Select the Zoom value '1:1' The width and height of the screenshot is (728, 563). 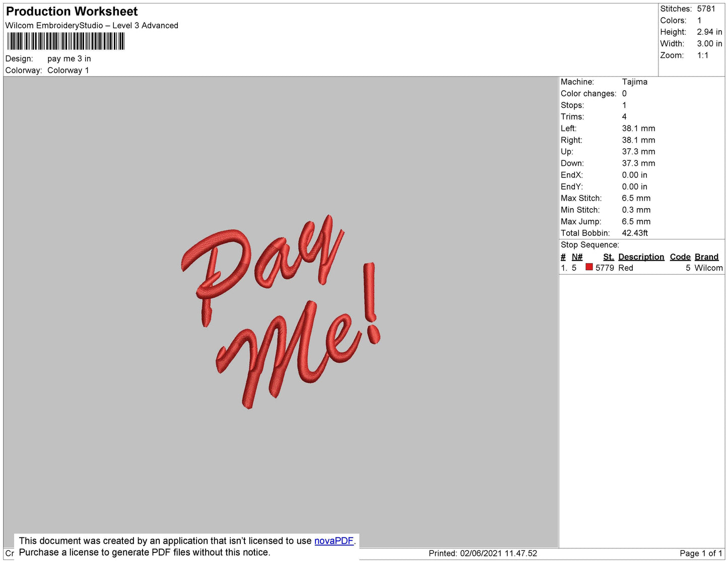pyautogui.click(x=703, y=55)
